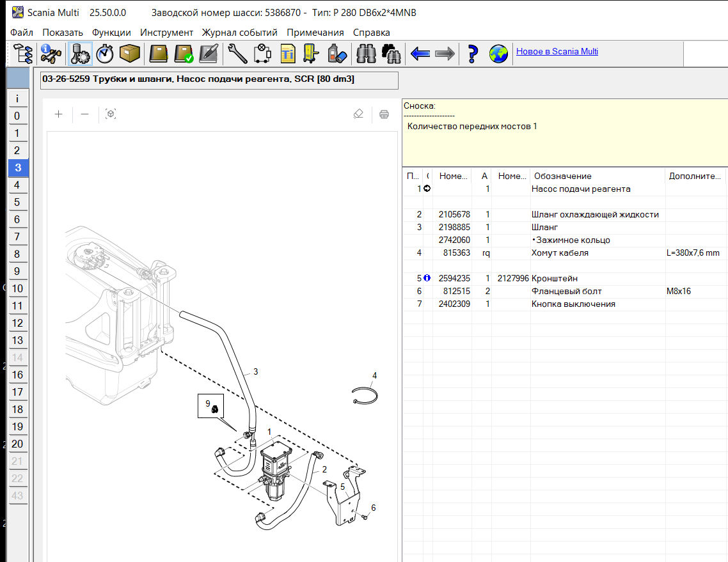The image size is (728, 562).
Task: Select main group button 0
Action: point(18,116)
